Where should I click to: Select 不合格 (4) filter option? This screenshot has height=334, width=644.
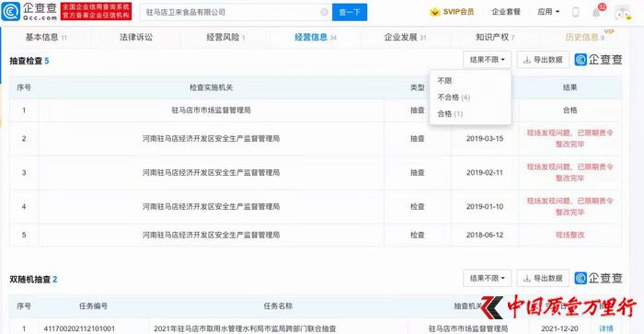tap(454, 98)
